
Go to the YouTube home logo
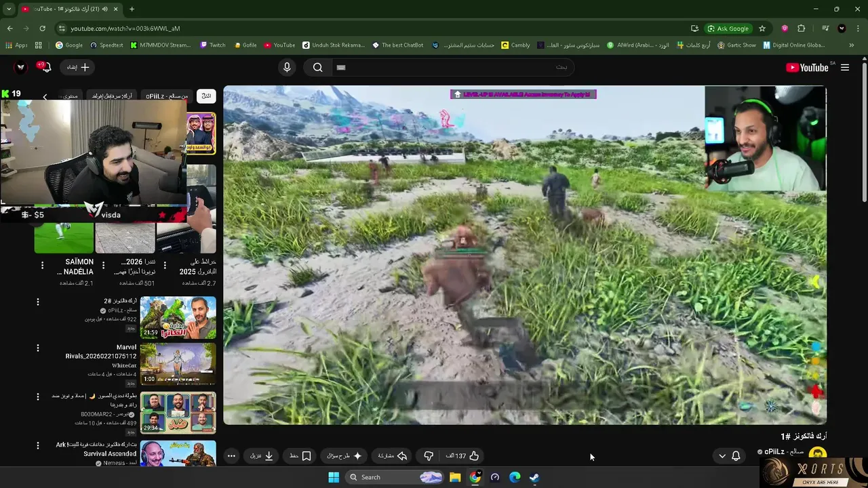click(x=807, y=67)
